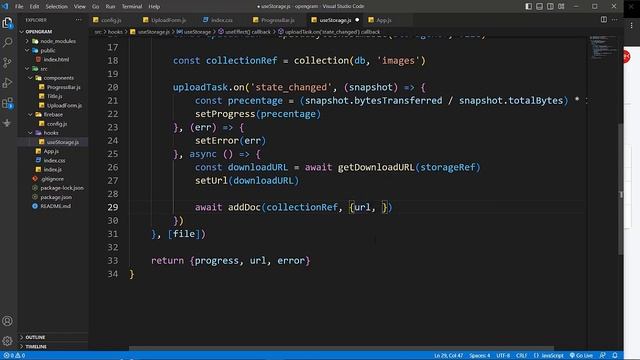This screenshot has width=640, height=360.
Task: Open .gitignore in explorer
Action: coord(52,179)
